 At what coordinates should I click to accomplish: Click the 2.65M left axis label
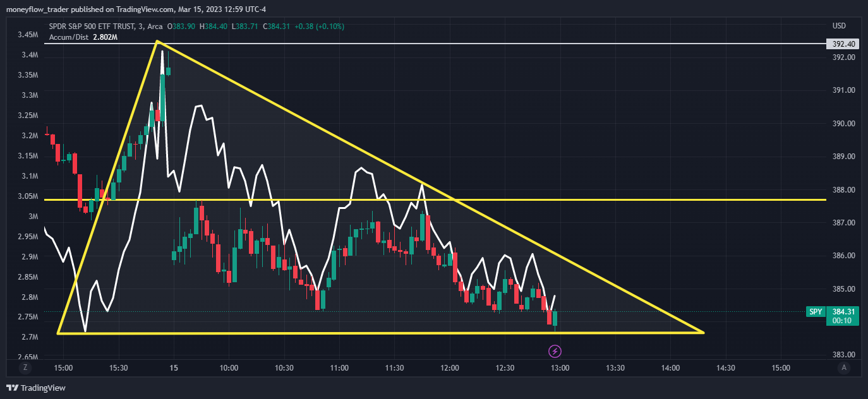click(29, 357)
